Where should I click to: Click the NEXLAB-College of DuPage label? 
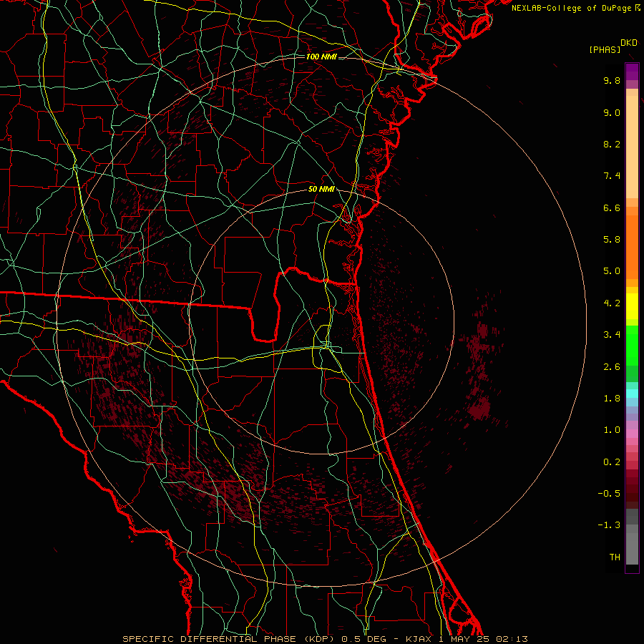[572, 8]
